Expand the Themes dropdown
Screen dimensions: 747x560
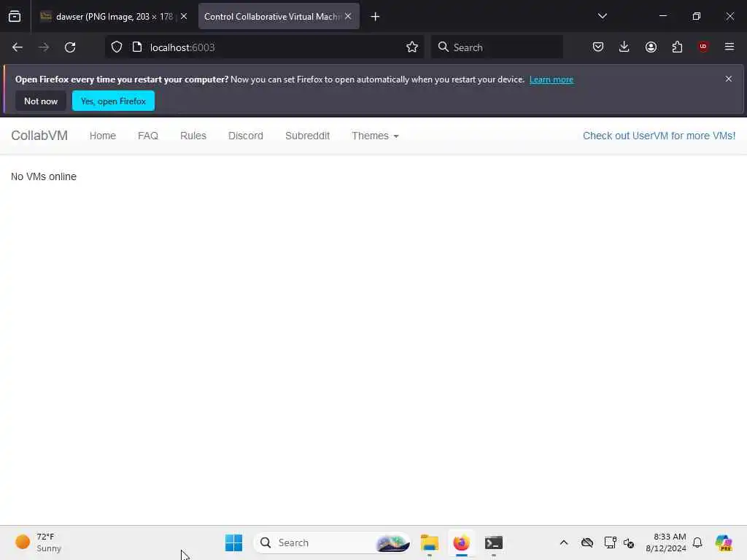coord(375,136)
